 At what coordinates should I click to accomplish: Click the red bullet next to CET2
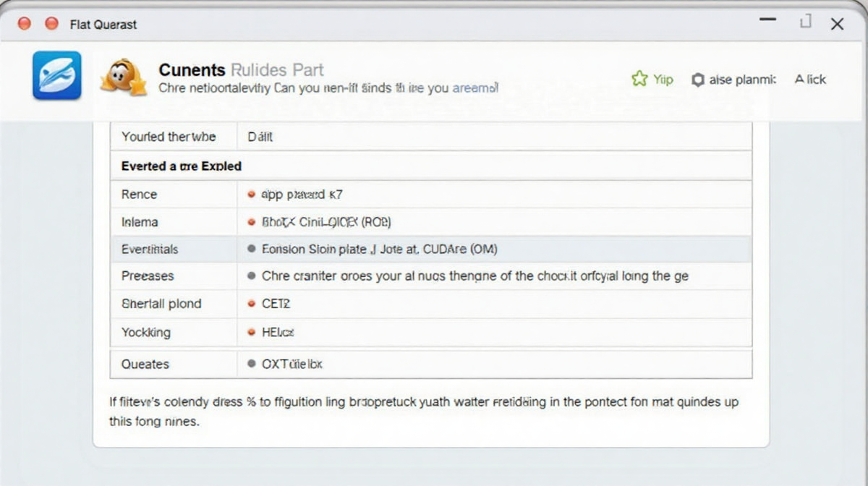point(251,304)
